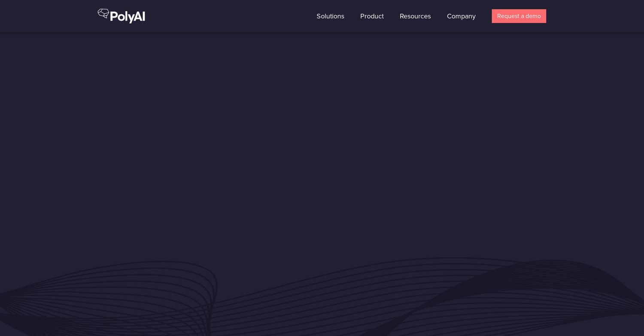Screen dimensions: 644x336
Task: Show the Solutions dropdown list
Action: point(330,16)
